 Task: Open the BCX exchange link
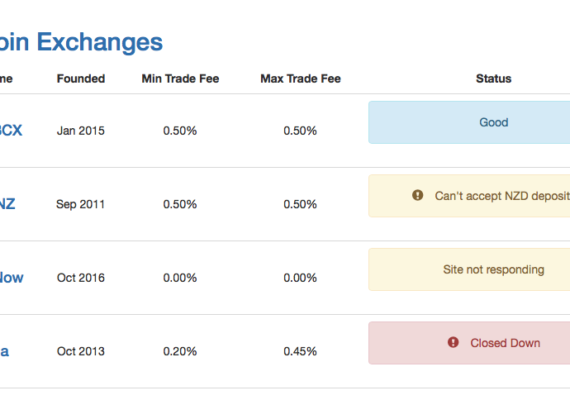(x=11, y=130)
